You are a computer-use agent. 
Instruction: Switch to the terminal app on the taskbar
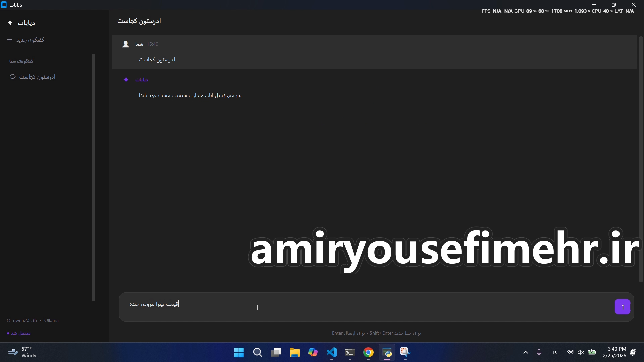[x=350, y=352]
